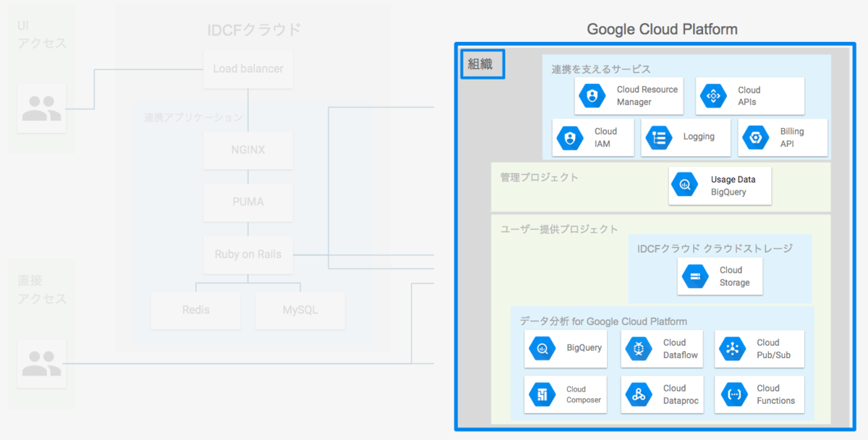
Task: Click the Cloud Dataflow icon
Action: pyautogui.click(x=638, y=349)
